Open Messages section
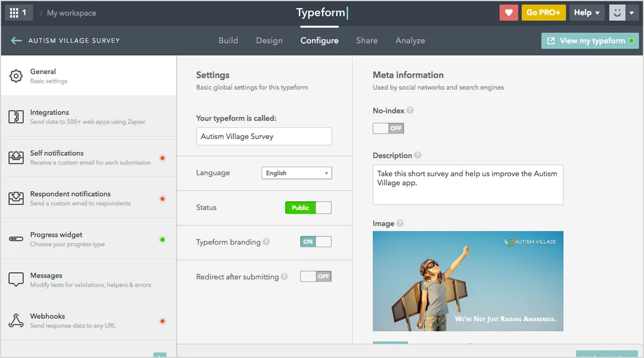Image resolution: width=644 pixels, height=358 pixels. tap(89, 279)
